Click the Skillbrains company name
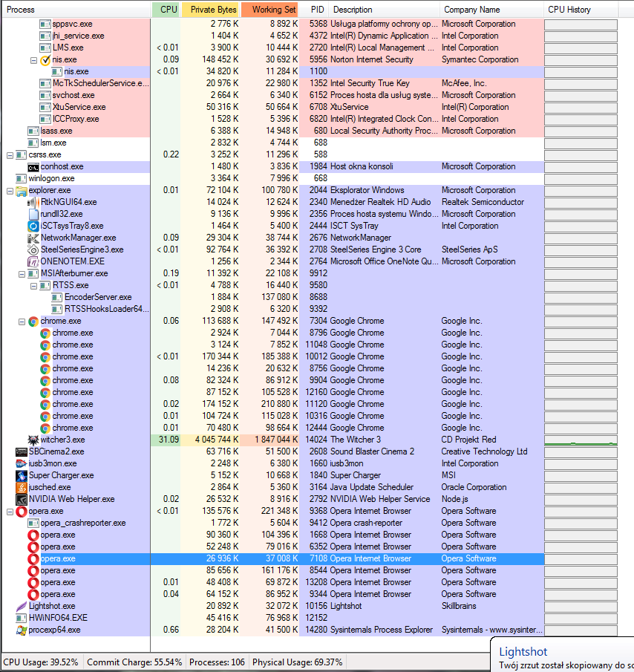The height and width of the screenshot is (672, 634). (459, 606)
